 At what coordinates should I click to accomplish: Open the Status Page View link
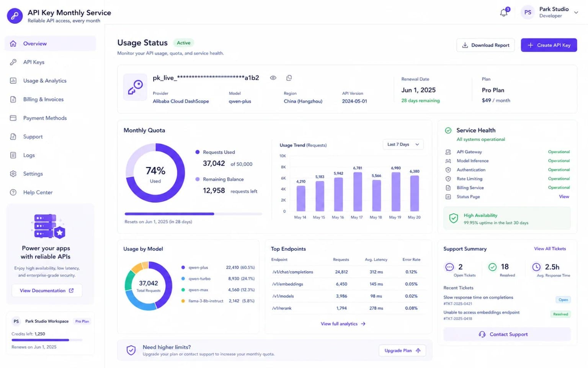pos(564,197)
